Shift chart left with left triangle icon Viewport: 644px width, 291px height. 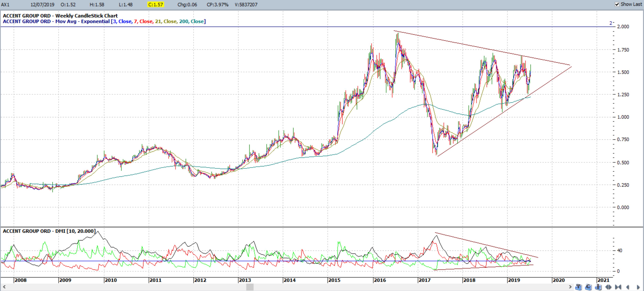tap(628, 287)
